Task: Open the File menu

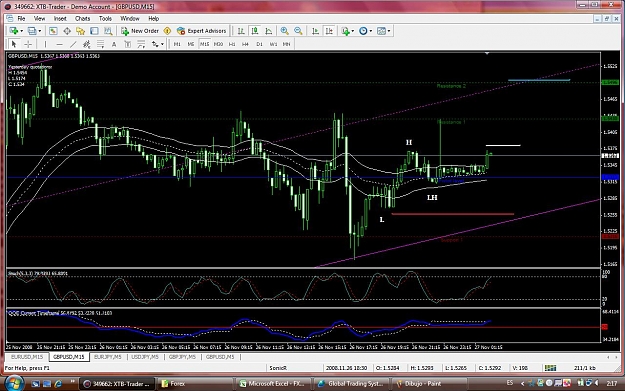Action: coord(21,18)
